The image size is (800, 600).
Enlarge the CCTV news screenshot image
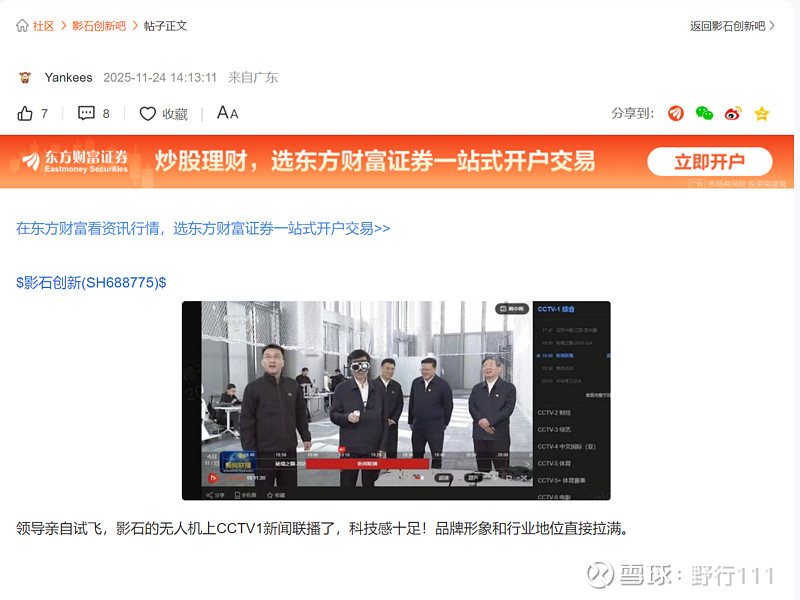click(x=396, y=401)
